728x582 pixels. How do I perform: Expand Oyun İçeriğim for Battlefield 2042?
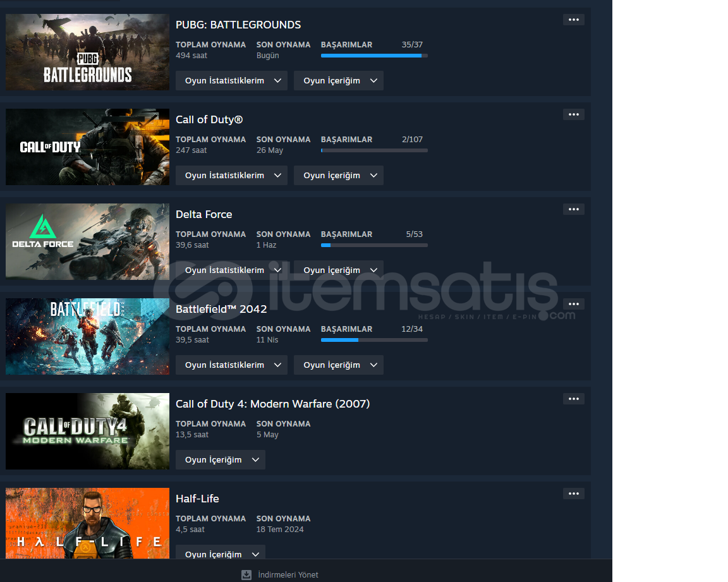[339, 365]
